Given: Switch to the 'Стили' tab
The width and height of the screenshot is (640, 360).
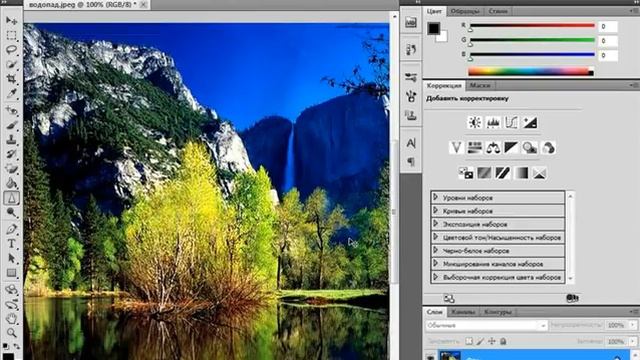Looking at the screenshot, I should tap(498, 11).
